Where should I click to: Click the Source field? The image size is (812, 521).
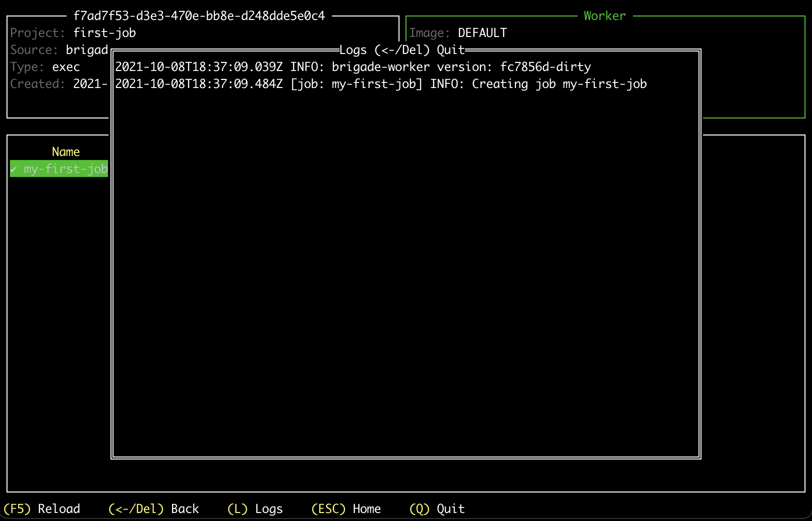59,49
